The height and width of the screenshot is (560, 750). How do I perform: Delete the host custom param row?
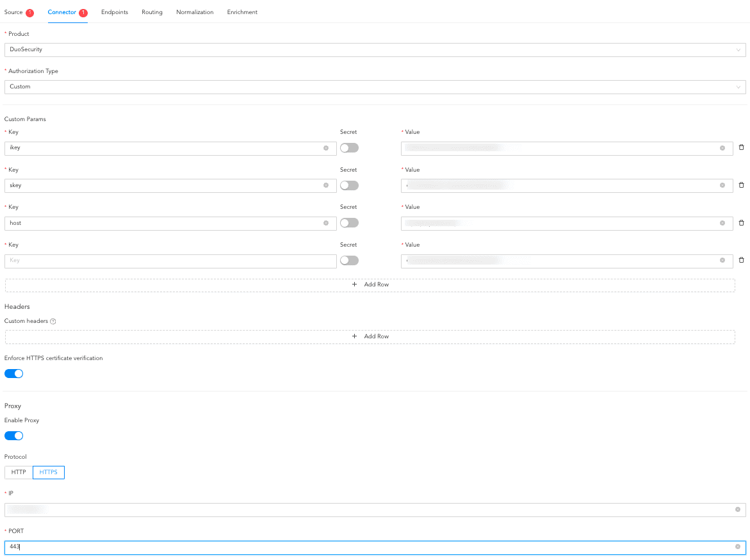click(741, 223)
